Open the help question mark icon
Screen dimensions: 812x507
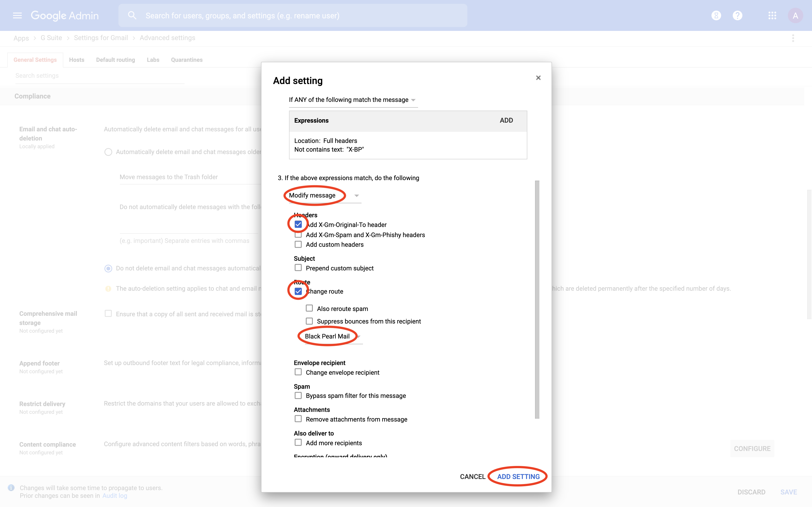[x=738, y=15]
